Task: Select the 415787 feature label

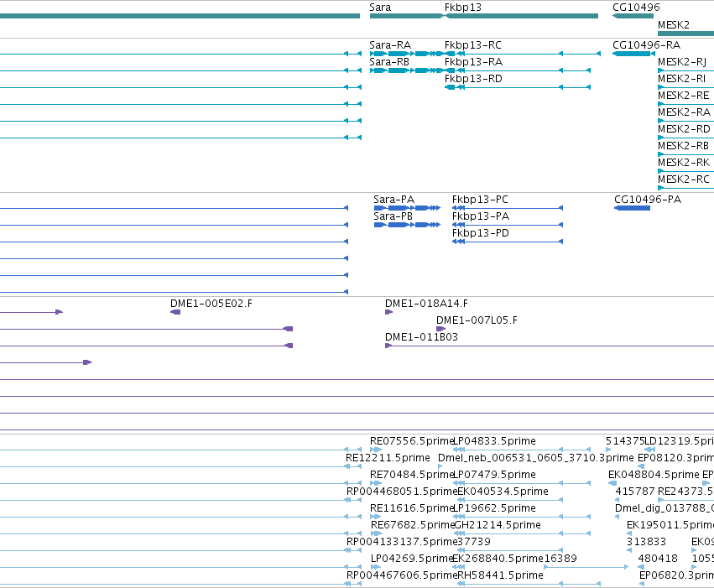Action: tap(635, 492)
